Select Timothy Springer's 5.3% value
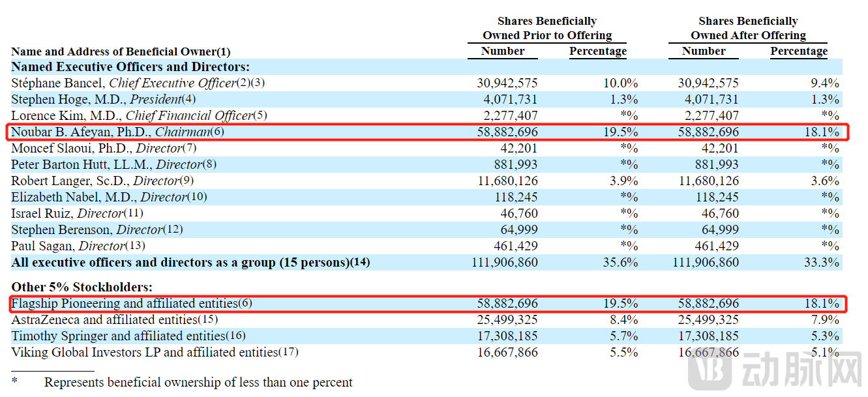 click(x=825, y=336)
